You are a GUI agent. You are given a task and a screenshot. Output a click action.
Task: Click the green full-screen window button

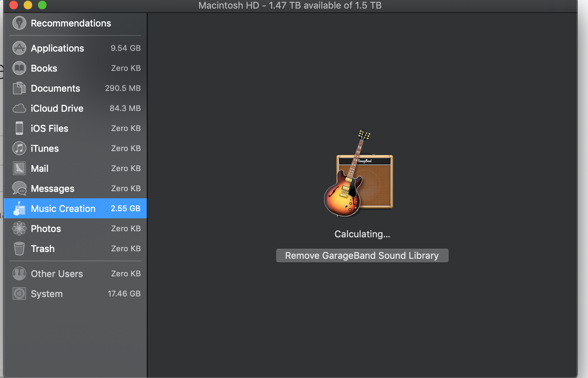[x=42, y=5]
